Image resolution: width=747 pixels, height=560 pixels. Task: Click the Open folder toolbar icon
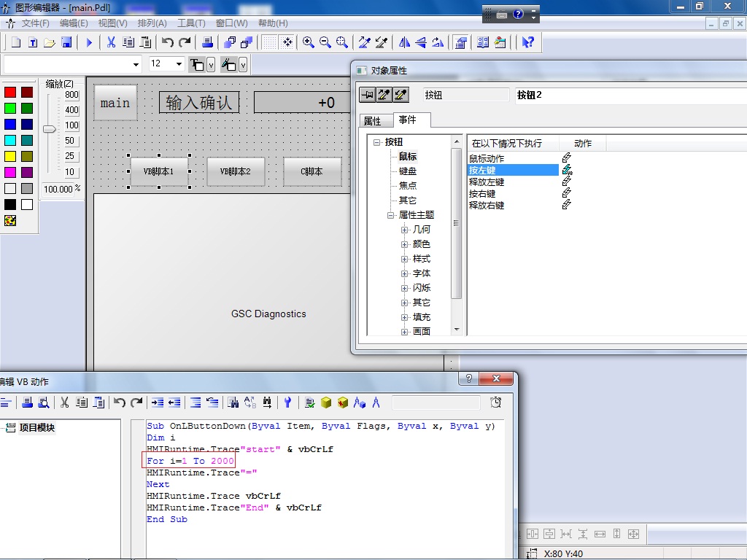[x=50, y=43]
